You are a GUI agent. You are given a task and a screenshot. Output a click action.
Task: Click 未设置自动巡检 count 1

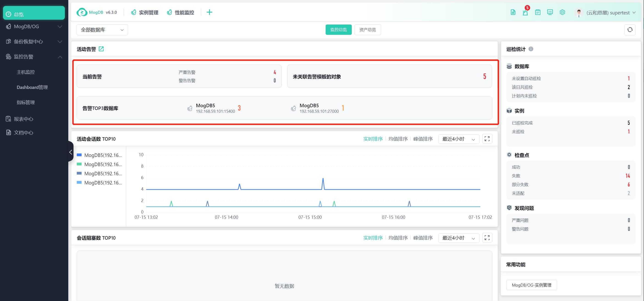(x=629, y=78)
